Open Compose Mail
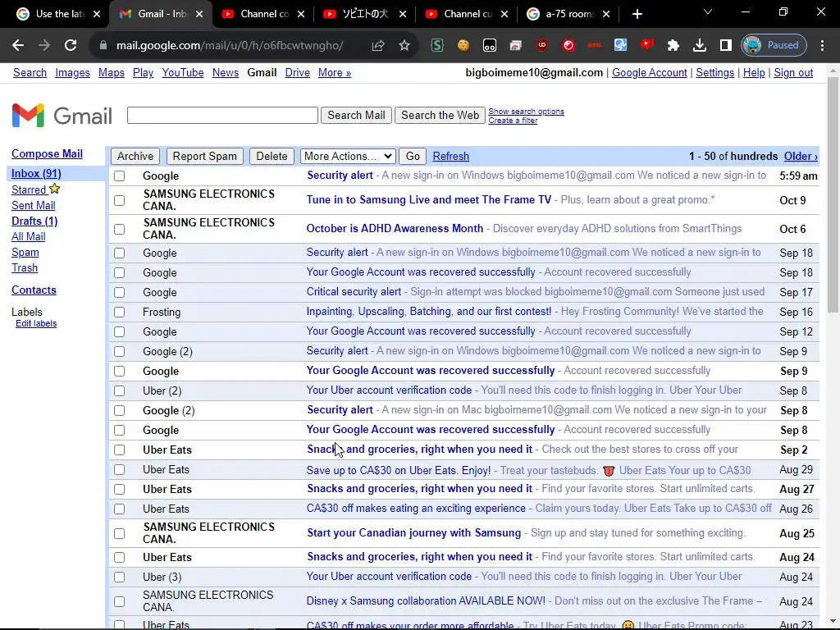The width and height of the screenshot is (840, 630). 47,153
